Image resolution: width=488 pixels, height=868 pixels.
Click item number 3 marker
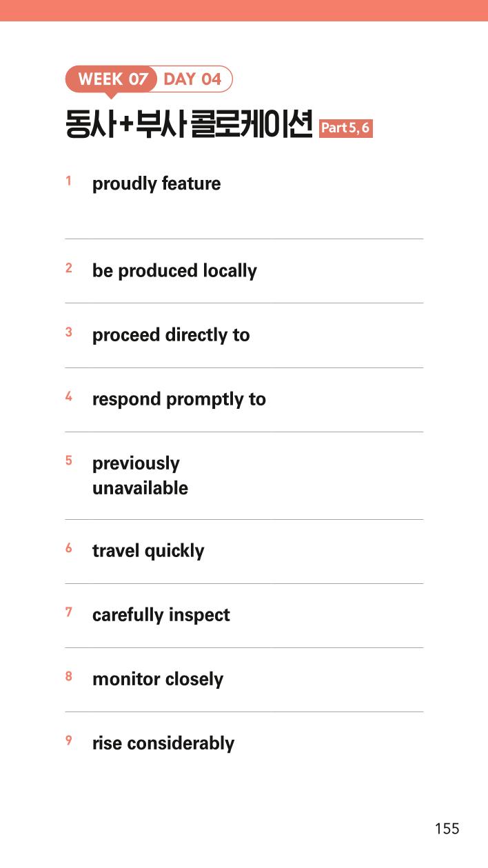(x=69, y=332)
